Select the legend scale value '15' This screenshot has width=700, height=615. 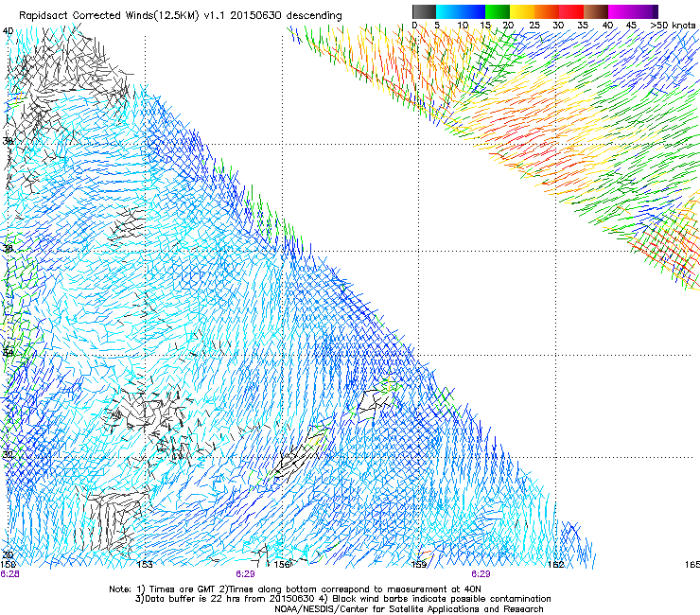(485, 26)
